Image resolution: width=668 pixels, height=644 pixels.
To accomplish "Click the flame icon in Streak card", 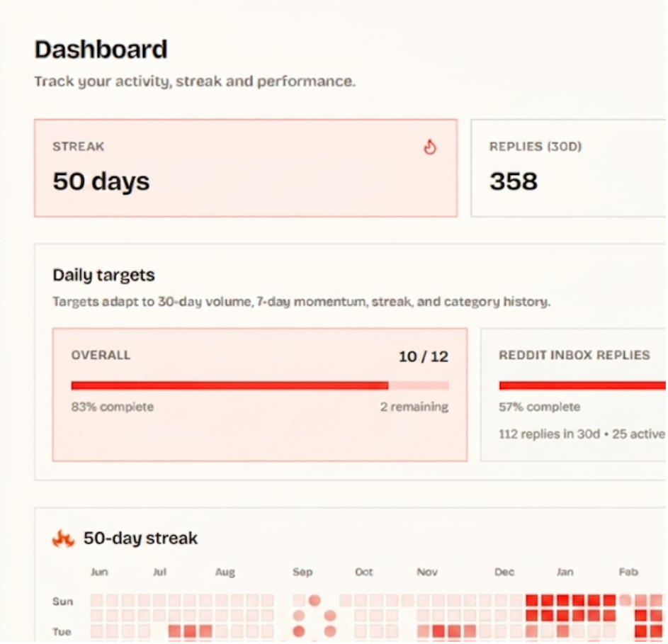I will pyautogui.click(x=430, y=147).
